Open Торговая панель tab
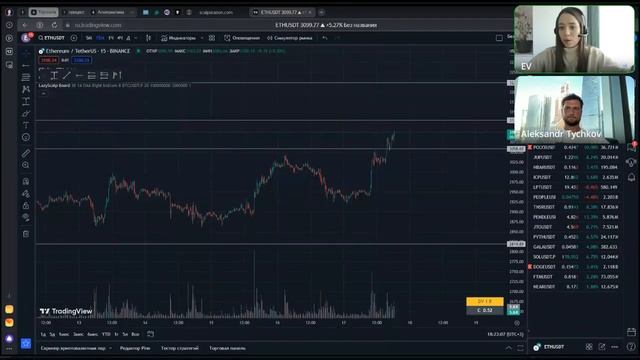 tap(227, 348)
